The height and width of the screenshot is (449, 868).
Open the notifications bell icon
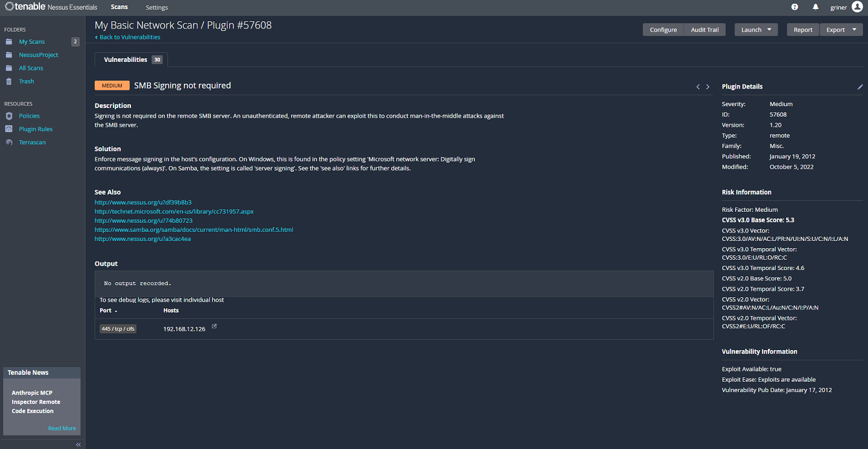coord(815,7)
